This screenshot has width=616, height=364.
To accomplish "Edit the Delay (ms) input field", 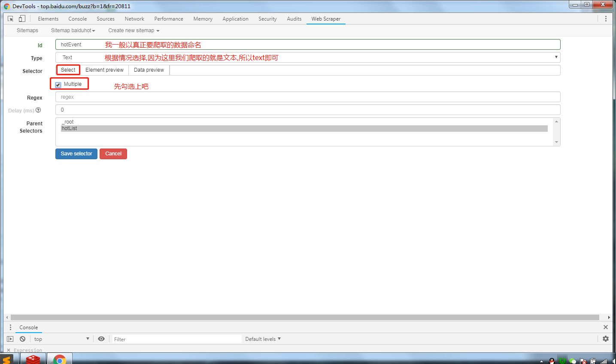I will tap(308, 110).
